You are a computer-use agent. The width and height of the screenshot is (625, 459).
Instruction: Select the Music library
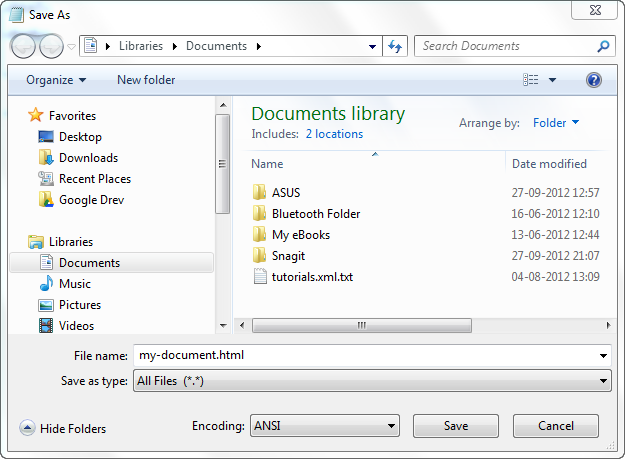74,284
